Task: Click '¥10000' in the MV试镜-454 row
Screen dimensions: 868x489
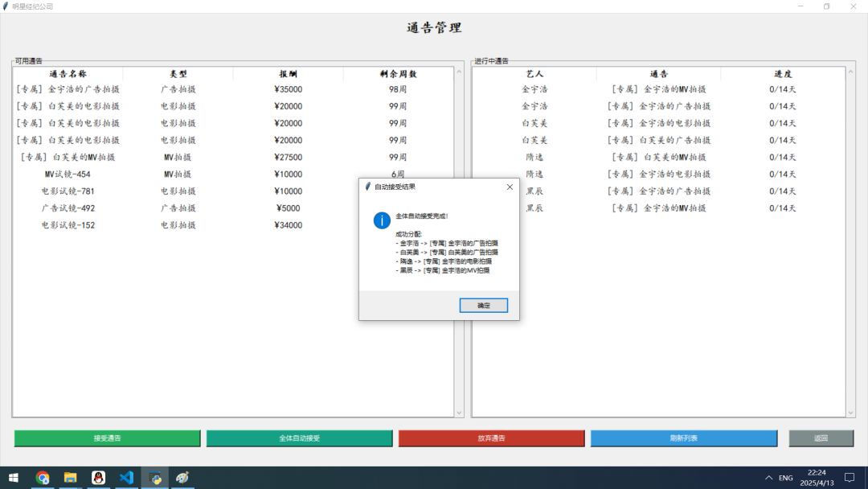Action: click(x=288, y=174)
